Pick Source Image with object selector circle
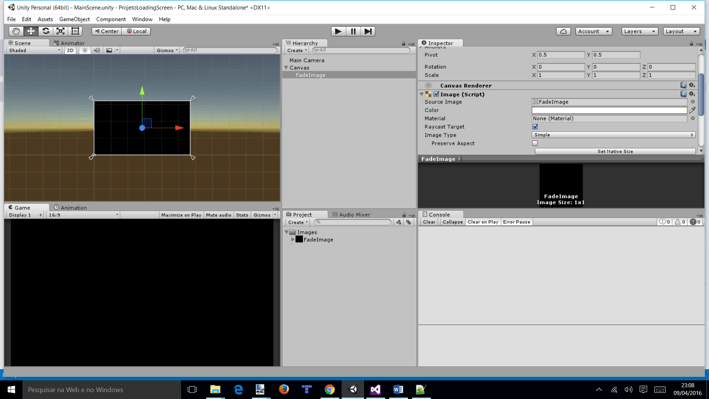Image resolution: width=709 pixels, height=399 pixels. (692, 102)
